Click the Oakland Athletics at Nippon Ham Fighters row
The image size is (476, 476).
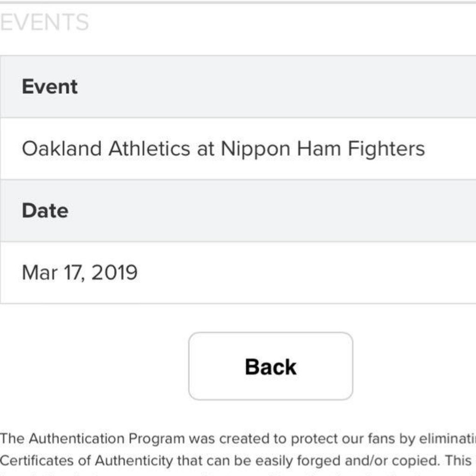pyautogui.click(x=223, y=149)
